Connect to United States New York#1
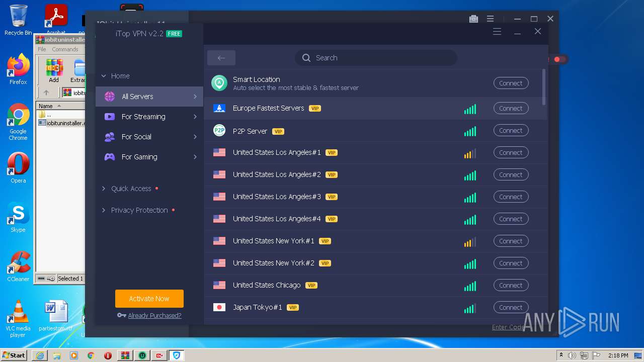The image size is (644, 362). (511, 241)
